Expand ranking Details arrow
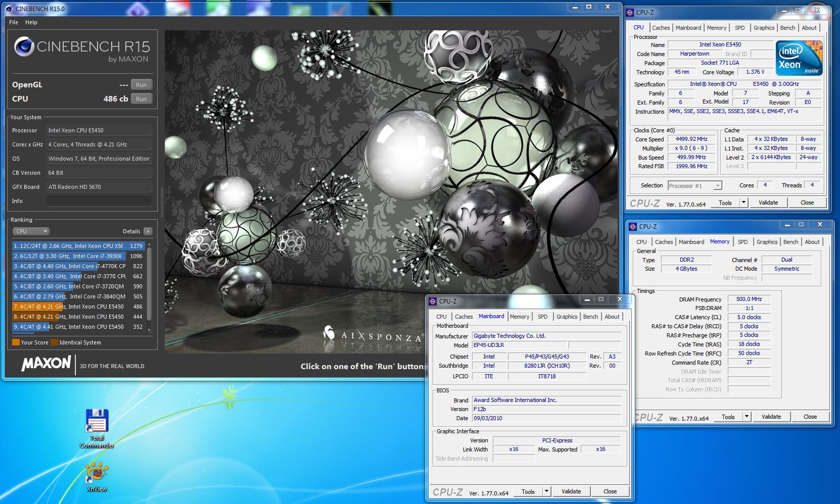The height and width of the screenshot is (504, 840). [148, 231]
